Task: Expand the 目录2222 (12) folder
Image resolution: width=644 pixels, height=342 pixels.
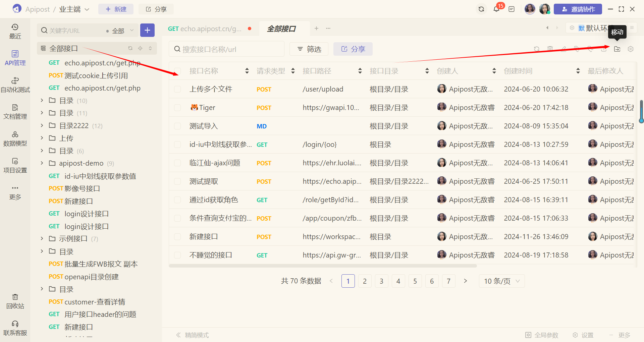Action: coord(42,125)
